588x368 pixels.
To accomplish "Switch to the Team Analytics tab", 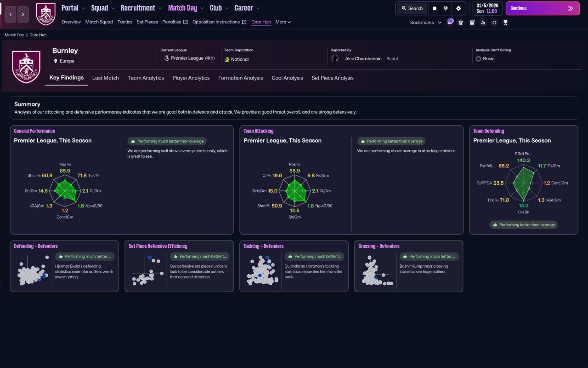I will pyautogui.click(x=146, y=78).
